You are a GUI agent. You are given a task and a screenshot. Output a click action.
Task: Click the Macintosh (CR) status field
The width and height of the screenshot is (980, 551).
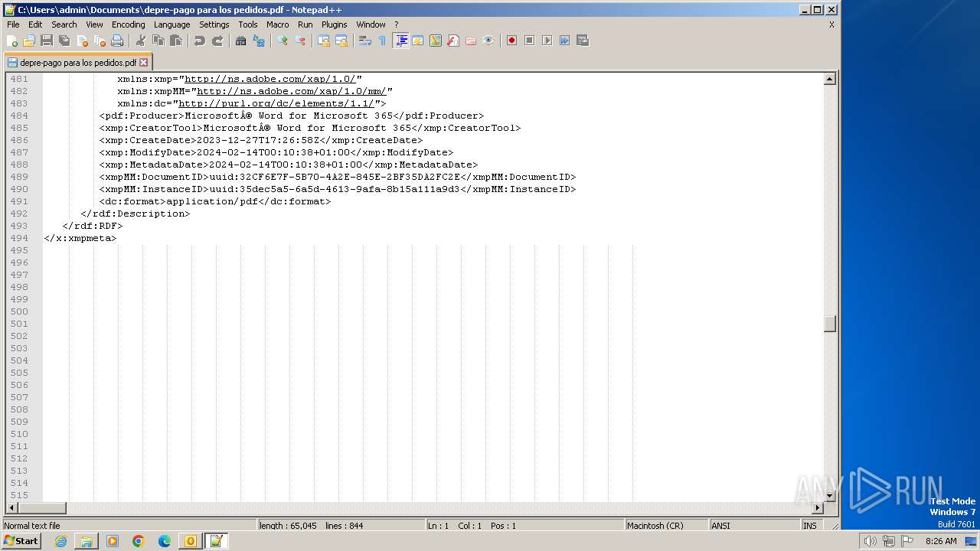tap(665, 526)
